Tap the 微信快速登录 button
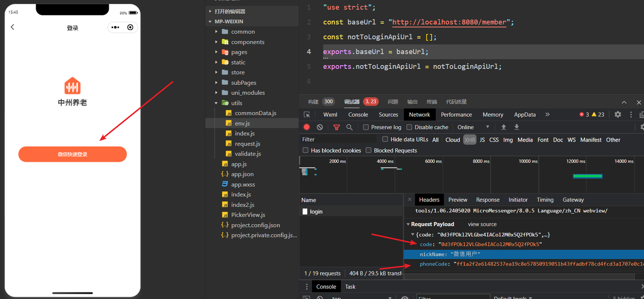 [x=72, y=154]
